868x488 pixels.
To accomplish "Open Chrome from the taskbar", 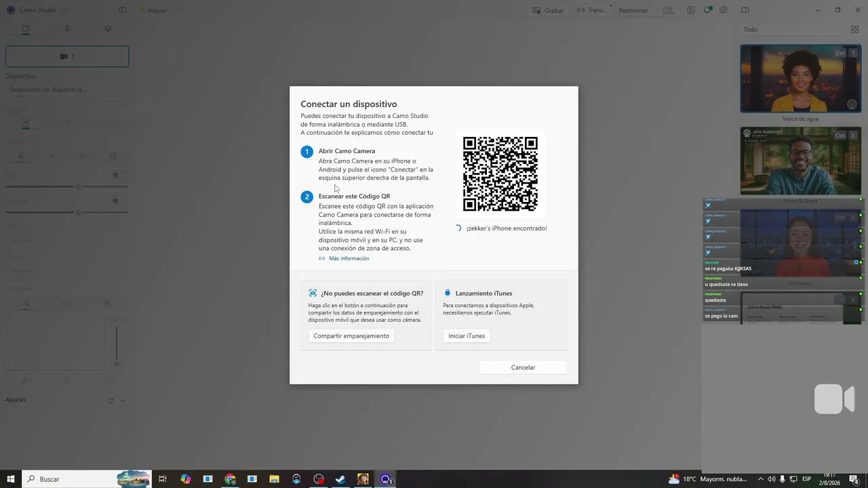I will [231, 479].
